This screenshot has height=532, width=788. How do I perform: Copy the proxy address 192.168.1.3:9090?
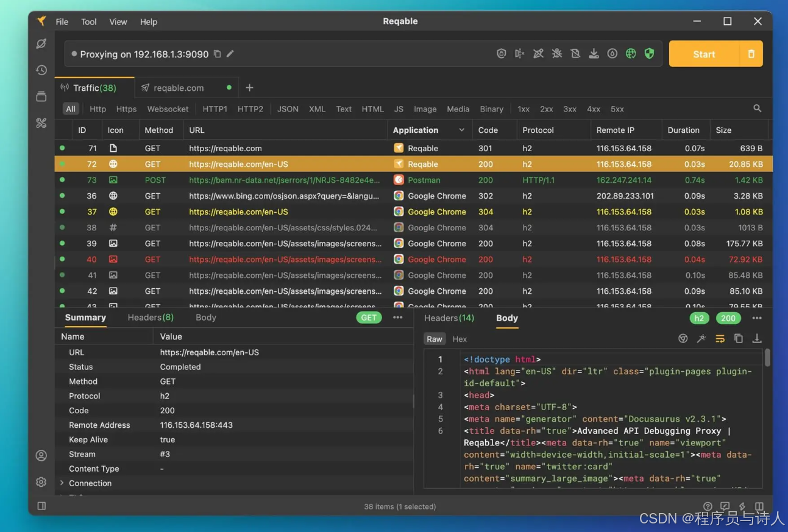click(x=217, y=54)
